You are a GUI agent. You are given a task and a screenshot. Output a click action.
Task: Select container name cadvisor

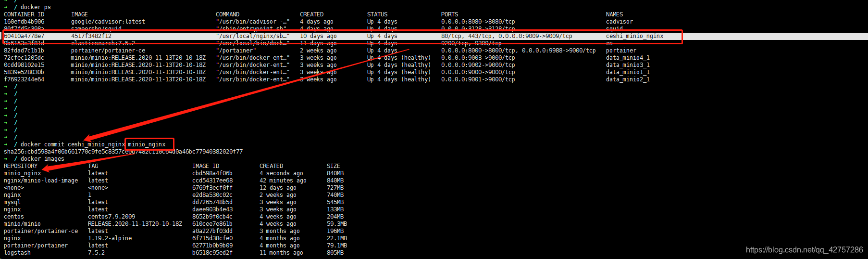pyautogui.click(x=620, y=22)
